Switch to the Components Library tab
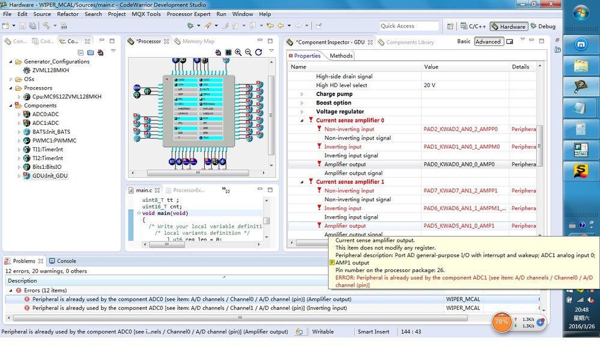 coord(406,42)
